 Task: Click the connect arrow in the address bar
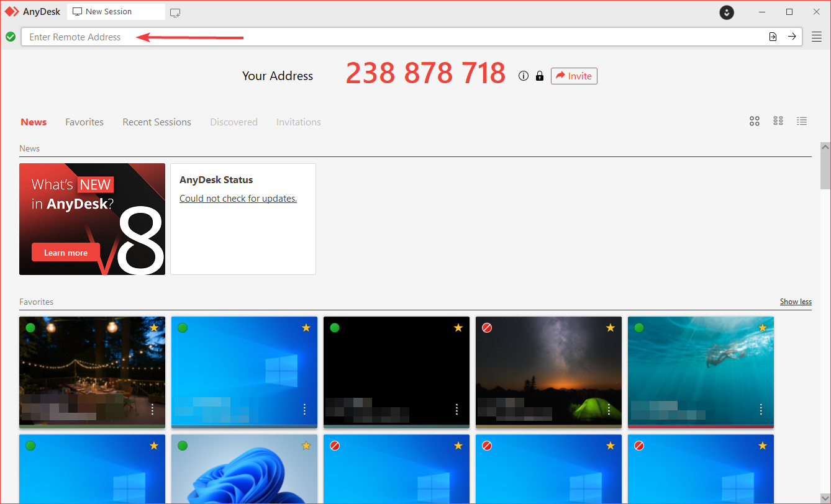tap(792, 37)
